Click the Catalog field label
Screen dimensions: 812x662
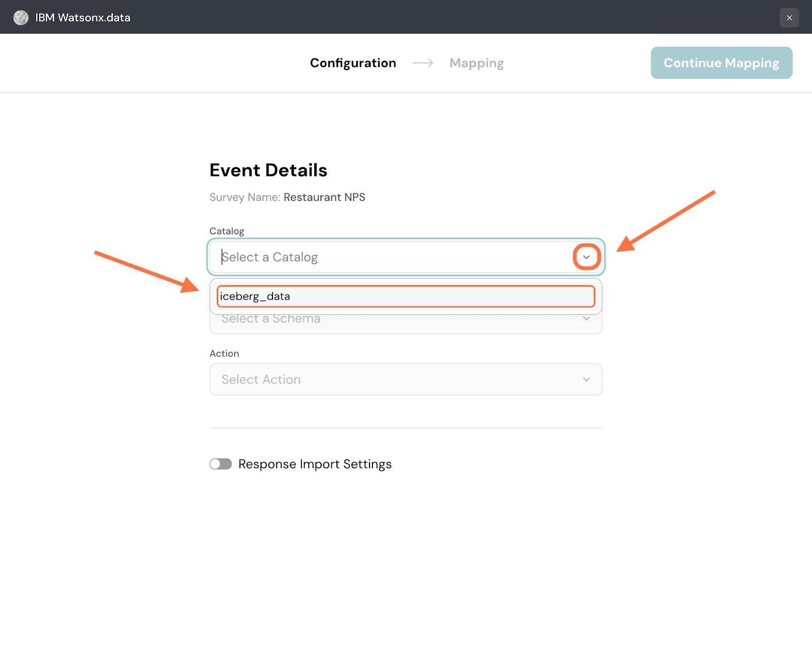pos(227,231)
